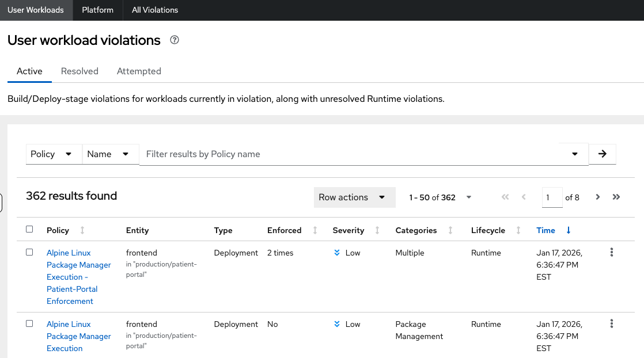The height and width of the screenshot is (358, 644).
Task: Go to the next page of results
Action: coord(598,197)
